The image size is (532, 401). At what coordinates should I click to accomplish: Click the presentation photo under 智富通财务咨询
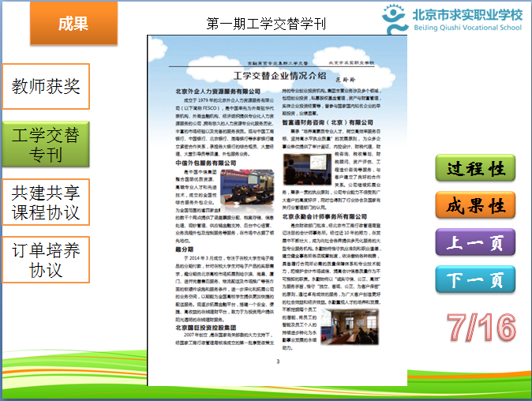(307, 169)
